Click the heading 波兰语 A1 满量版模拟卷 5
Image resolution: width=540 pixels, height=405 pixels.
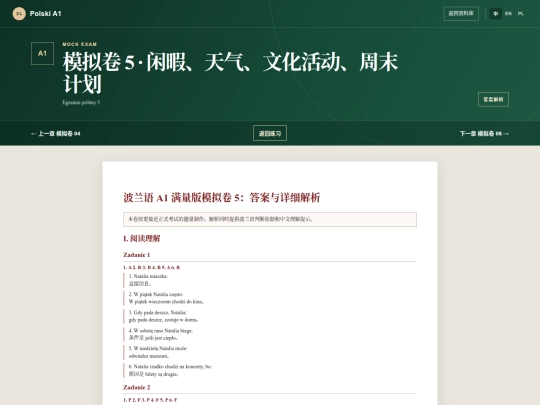pos(222,198)
